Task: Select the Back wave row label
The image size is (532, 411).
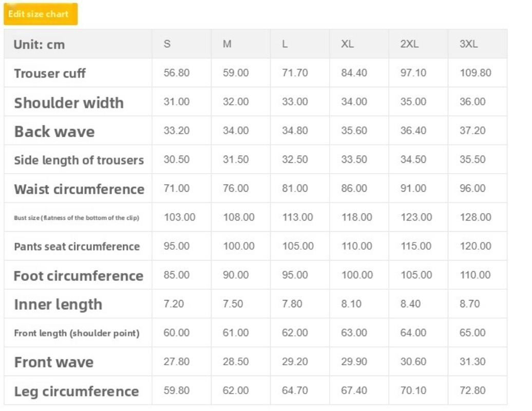Action: click(54, 132)
